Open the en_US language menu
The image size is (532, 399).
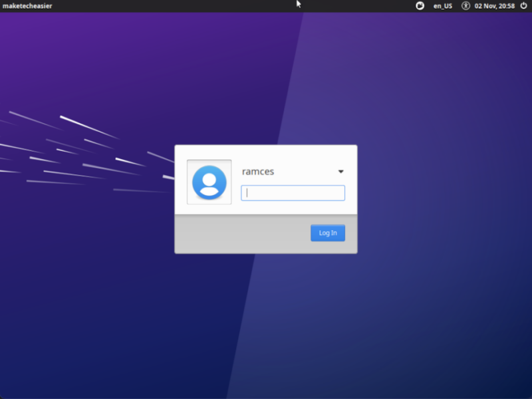[x=442, y=6]
